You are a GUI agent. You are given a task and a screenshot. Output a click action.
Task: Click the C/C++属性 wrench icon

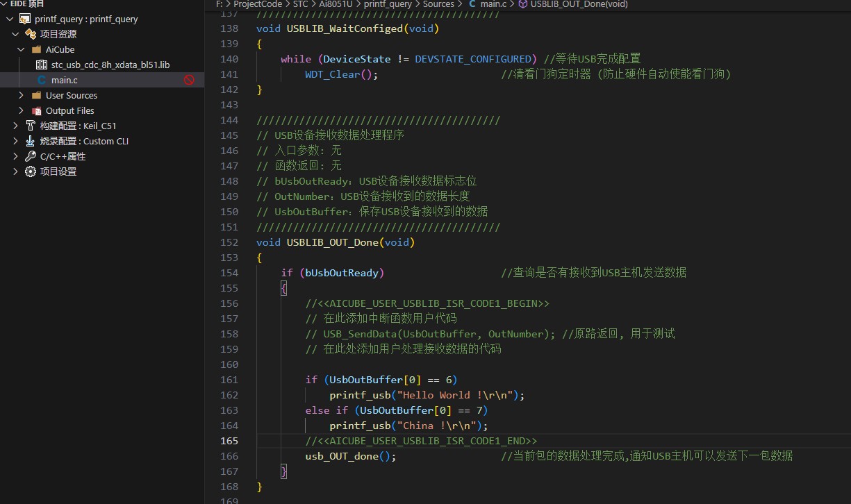(29, 156)
